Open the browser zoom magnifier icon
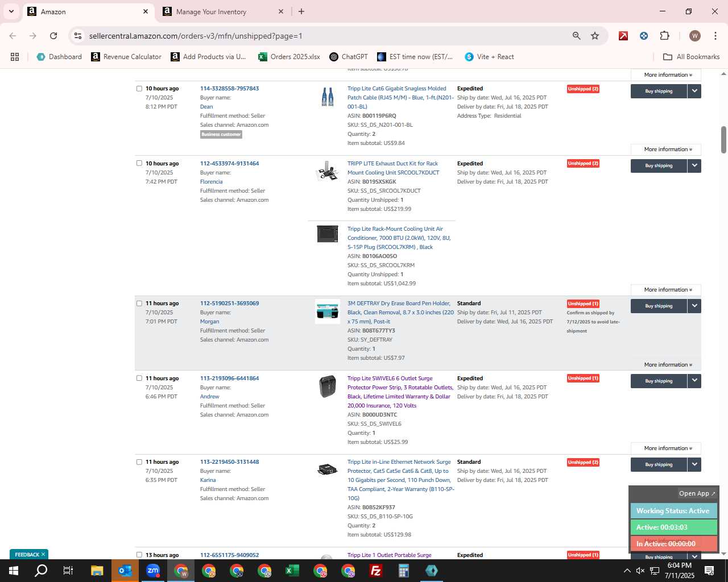Image resolution: width=728 pixels, height=582 pixels. tap(577, 36)
